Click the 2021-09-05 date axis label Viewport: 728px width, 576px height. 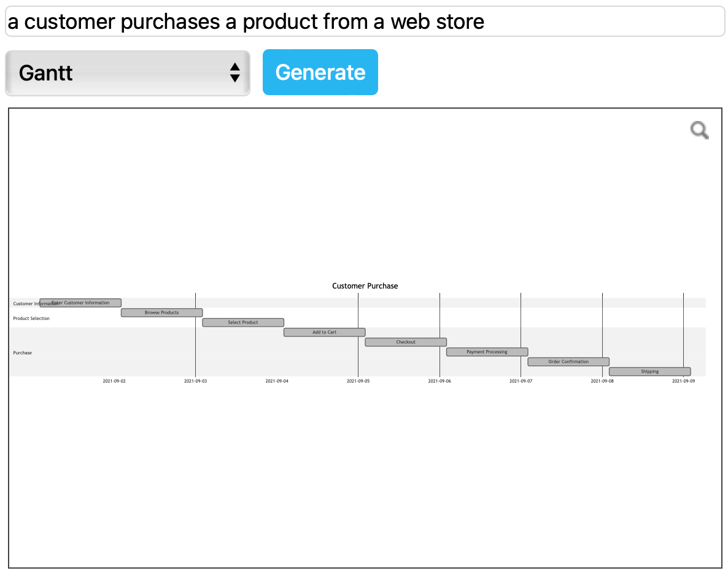[x=358, y=381]
